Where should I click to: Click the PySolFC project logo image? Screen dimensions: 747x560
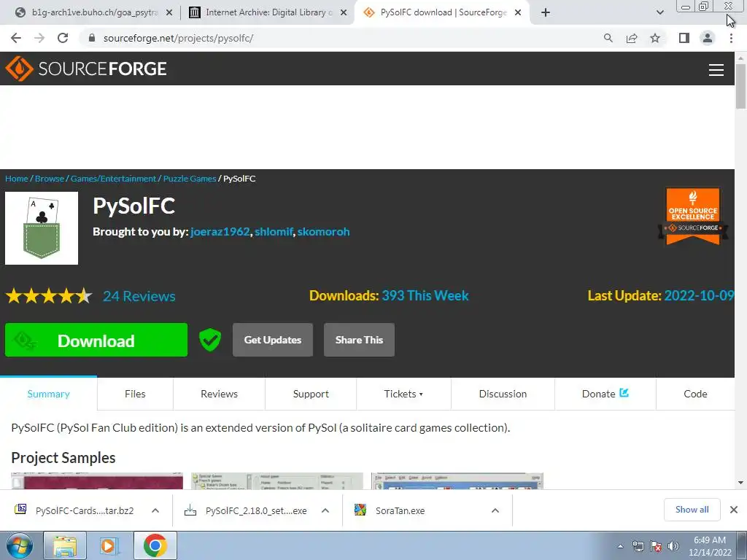pyautogui.click(x=42, y=228)
